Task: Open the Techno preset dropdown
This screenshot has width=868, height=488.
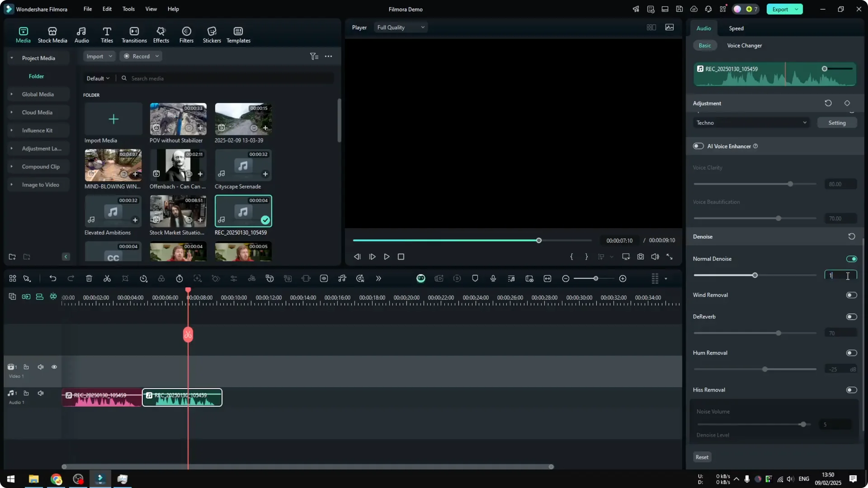Action: pos(751,122)
